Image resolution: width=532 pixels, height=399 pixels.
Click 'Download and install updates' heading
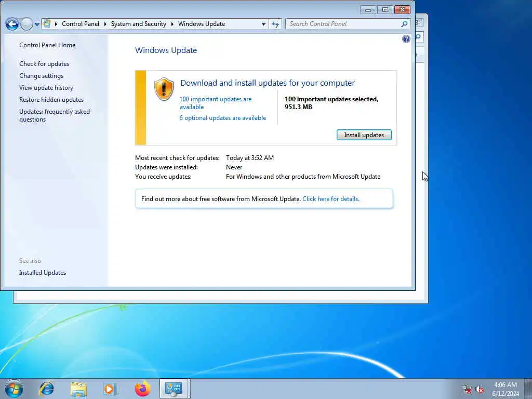point(268,83)
